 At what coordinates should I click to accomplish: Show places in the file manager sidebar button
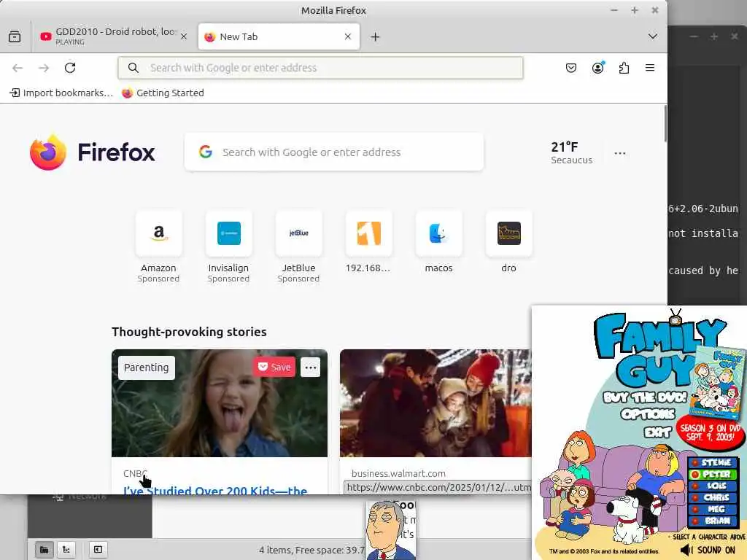click(x=44, y=550)
